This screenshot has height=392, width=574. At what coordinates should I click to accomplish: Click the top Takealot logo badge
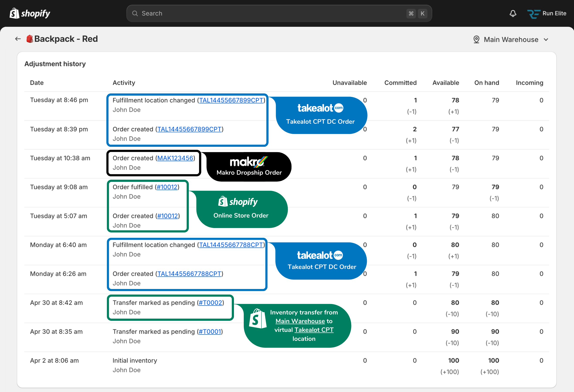pos(320,108)
